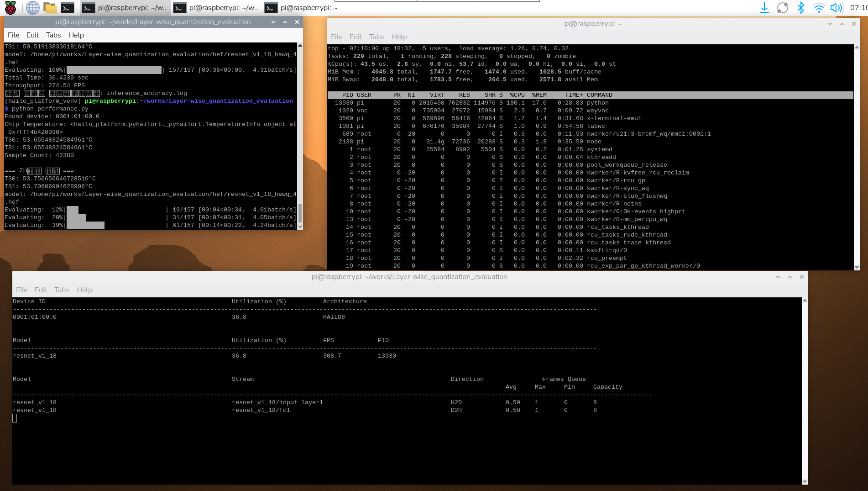The width and height of the screenshot is (868, 491).
Task: Maximize the bottom terminal using up chevron
Action: coord(790,277)
